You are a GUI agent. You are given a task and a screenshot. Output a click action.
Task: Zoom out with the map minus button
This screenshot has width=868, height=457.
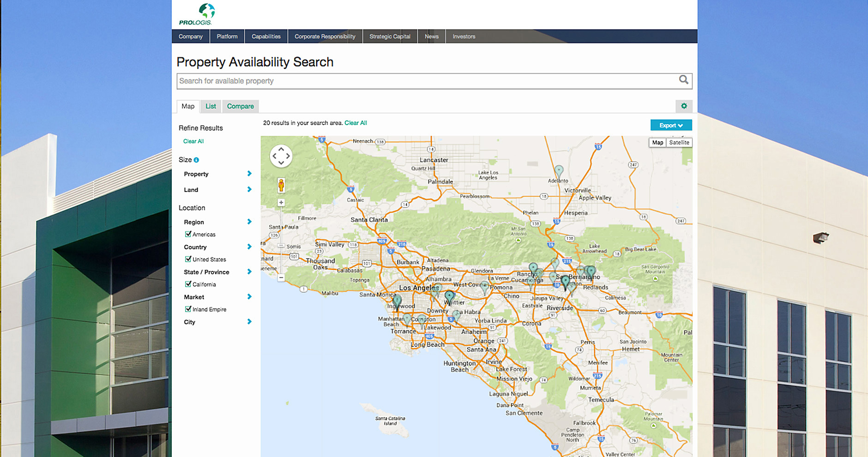coord(281,278)
